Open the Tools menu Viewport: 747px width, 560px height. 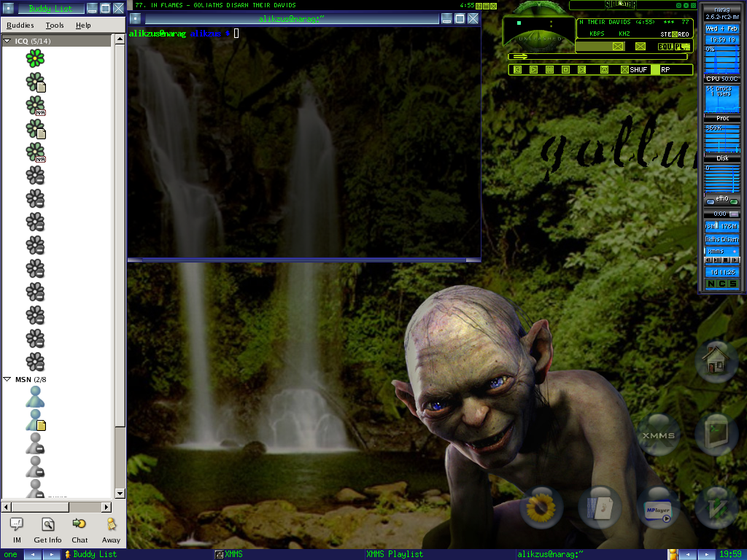pyautogui.click(x=55, y=26)
